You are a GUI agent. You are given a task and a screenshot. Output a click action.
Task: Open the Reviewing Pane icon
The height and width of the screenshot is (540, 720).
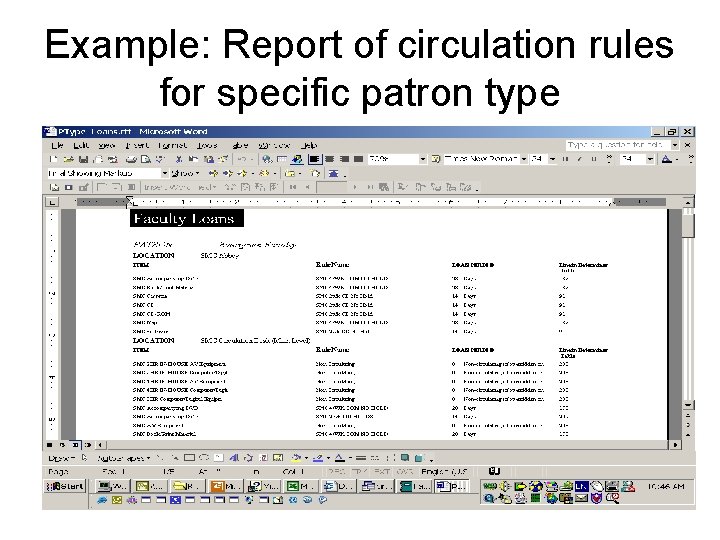[333, 174]
